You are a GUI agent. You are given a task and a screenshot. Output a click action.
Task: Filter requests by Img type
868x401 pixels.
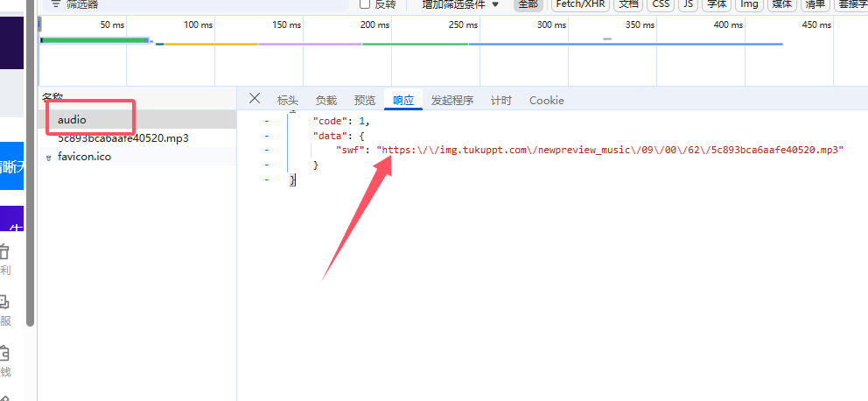[748, 4]
